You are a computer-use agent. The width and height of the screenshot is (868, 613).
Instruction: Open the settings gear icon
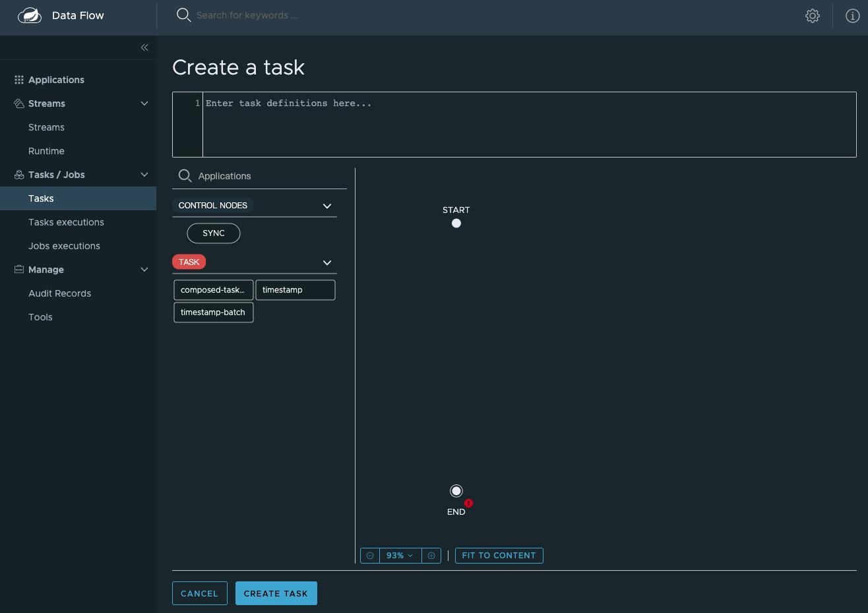(x=813, y=16)
